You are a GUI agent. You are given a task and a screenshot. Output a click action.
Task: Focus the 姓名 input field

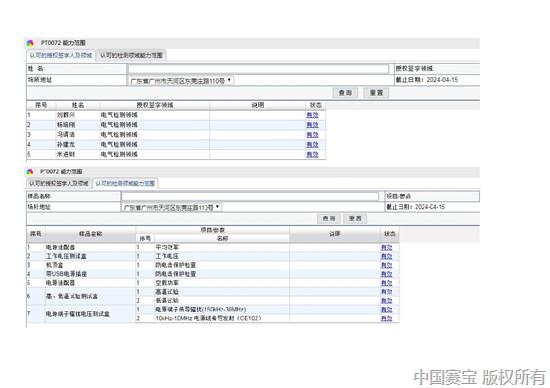click(258, 69)
